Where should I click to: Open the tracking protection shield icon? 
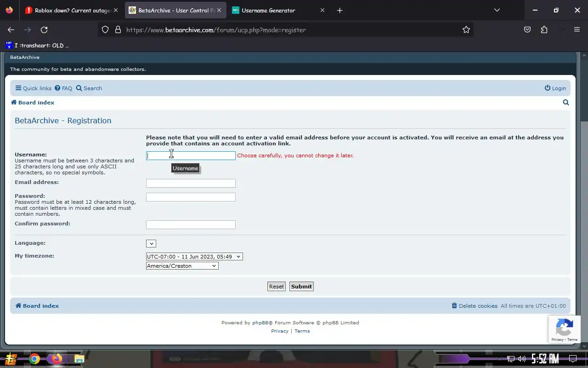click(x=105, y=30)
